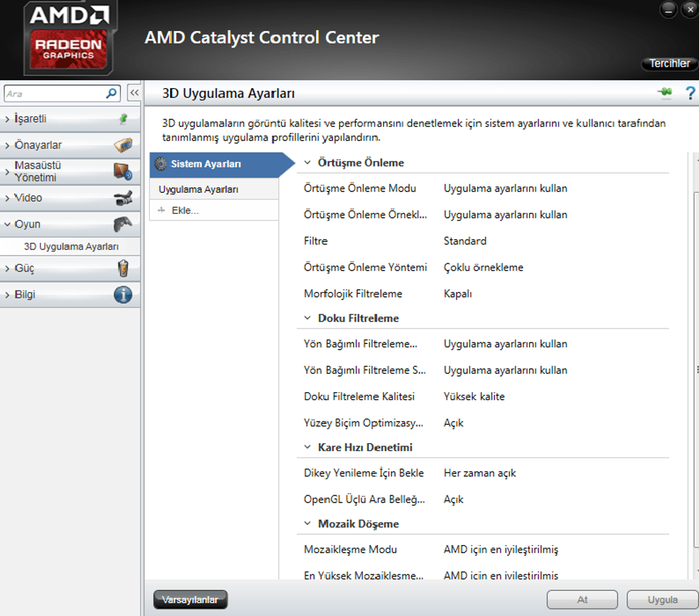The width and height of the screenshot is (699, 616).
Task: Click inside the Ara search field
Action: [x=53, y=93]
